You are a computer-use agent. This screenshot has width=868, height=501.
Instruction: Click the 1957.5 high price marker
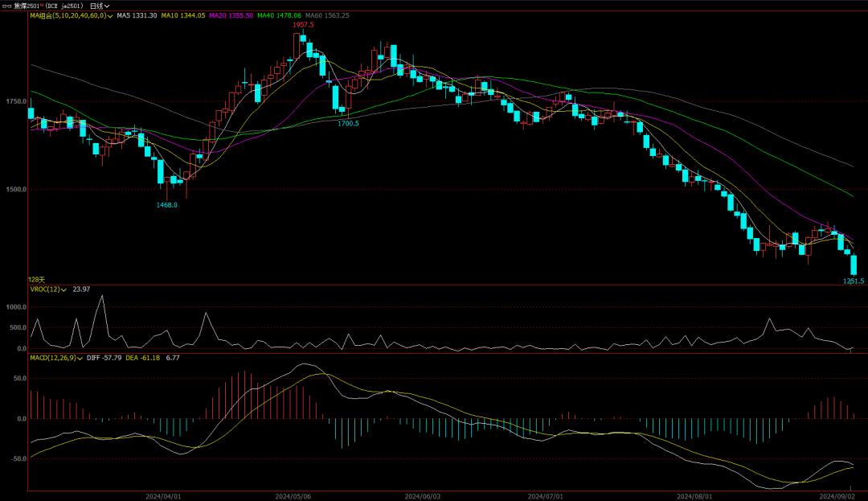pyautogui.click(x=303, y=25)
